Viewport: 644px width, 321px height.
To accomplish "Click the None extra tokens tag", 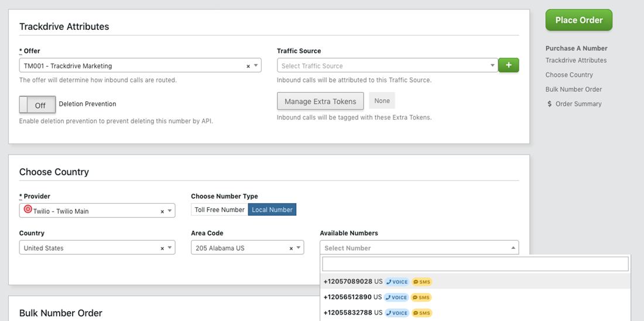I will [382, 101].
